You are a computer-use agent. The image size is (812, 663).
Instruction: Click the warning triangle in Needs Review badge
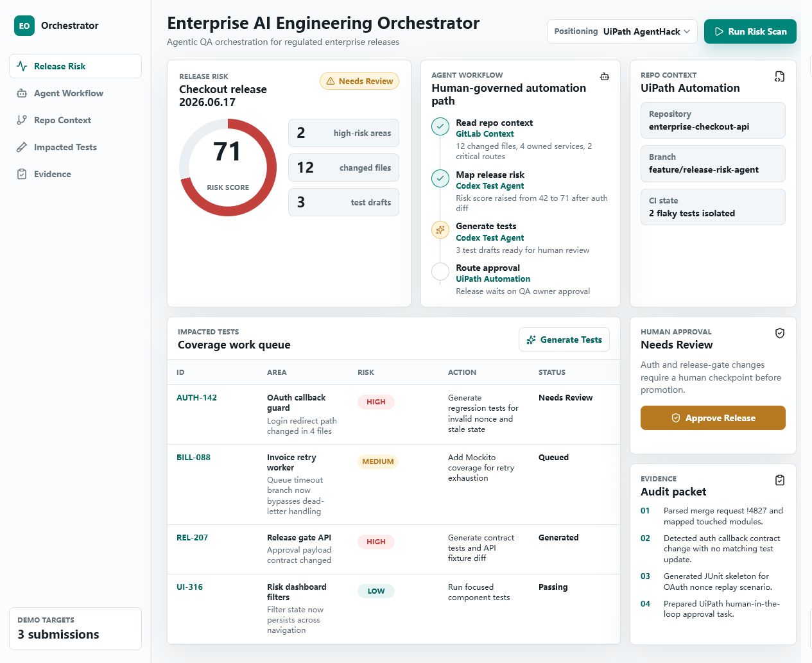[x=331, y=81]
